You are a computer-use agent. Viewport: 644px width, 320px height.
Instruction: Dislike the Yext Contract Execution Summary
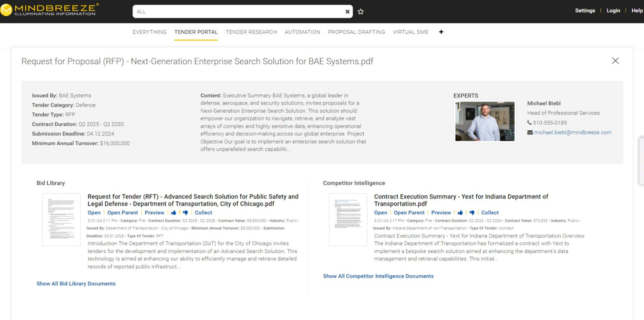pos(472,213)
